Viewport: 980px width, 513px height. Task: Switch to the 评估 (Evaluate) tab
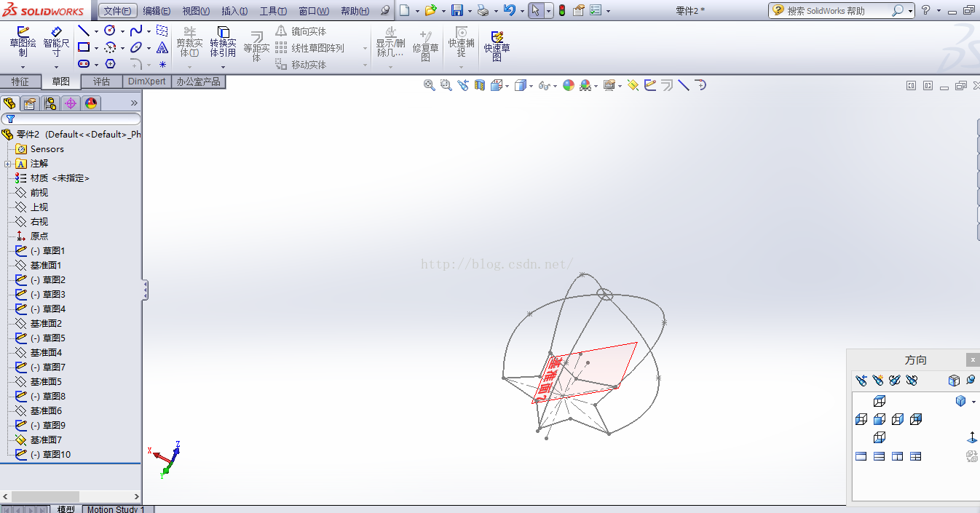[101, 81]
